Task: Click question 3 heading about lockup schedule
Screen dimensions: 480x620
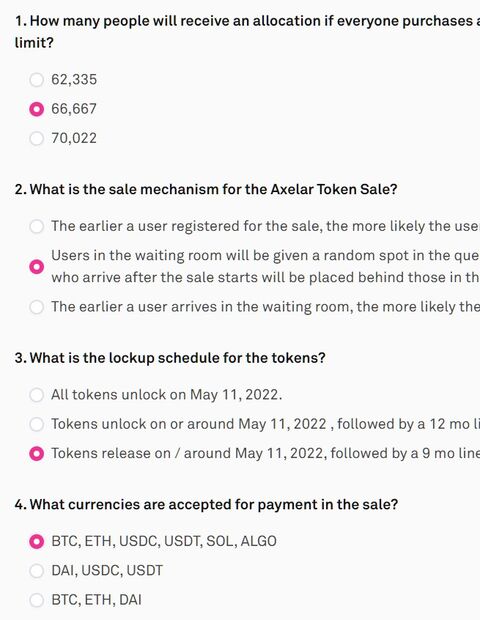Action: (x=170, y=358)
